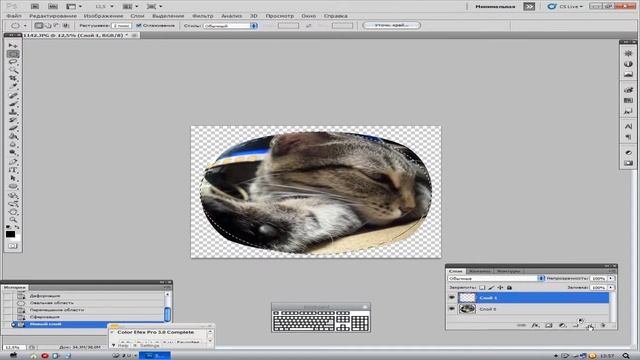Select the Минимальная workspace button

[495, 7]
